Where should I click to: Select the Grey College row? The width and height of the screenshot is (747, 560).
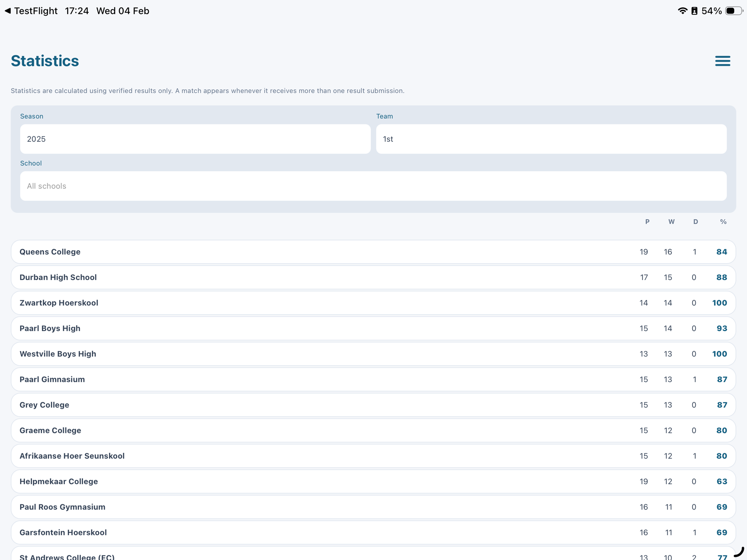click(x=373, y=405)
